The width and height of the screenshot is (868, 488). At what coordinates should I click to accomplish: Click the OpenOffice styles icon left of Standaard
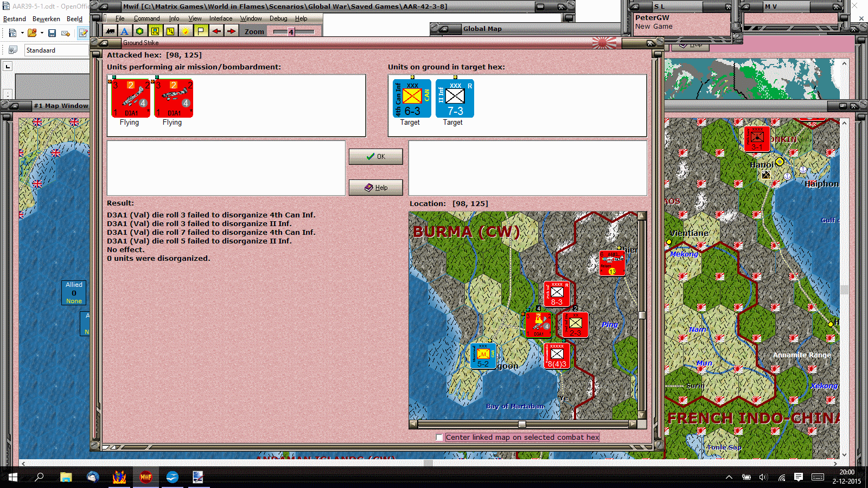click(12, 50)
